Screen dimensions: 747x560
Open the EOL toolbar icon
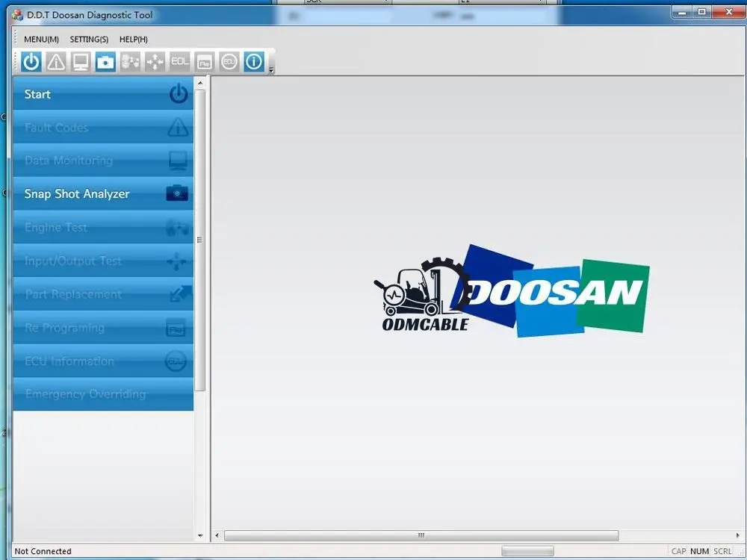[179, 61]
